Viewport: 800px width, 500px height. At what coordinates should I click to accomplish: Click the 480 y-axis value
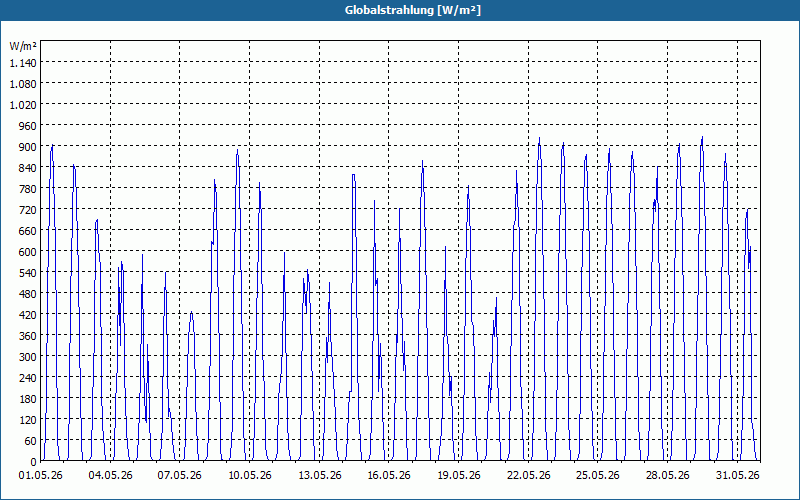(28, 294)
